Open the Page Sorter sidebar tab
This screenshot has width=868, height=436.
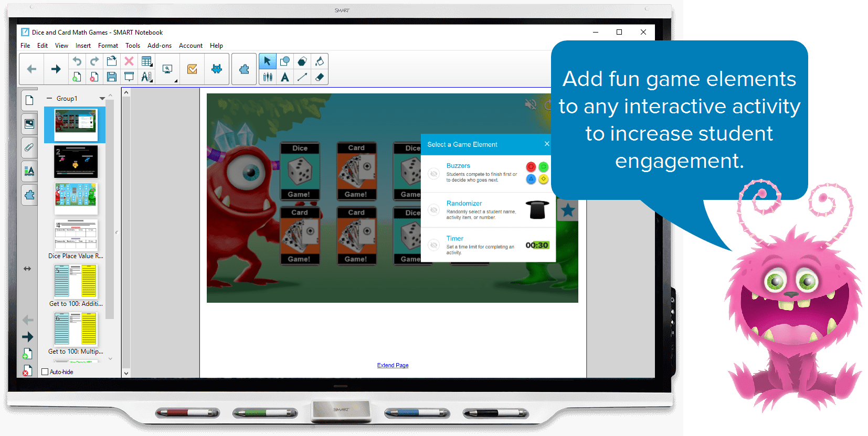click(29, 100)
